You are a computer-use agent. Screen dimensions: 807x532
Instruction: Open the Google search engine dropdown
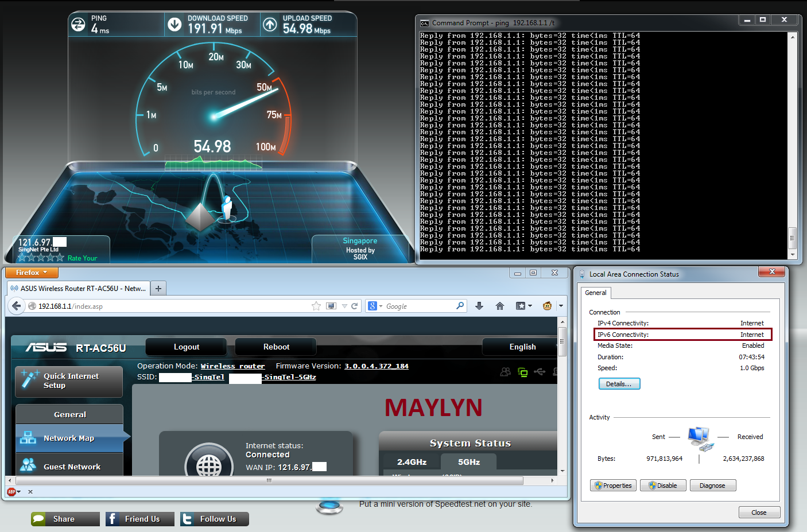coord(375,306)
